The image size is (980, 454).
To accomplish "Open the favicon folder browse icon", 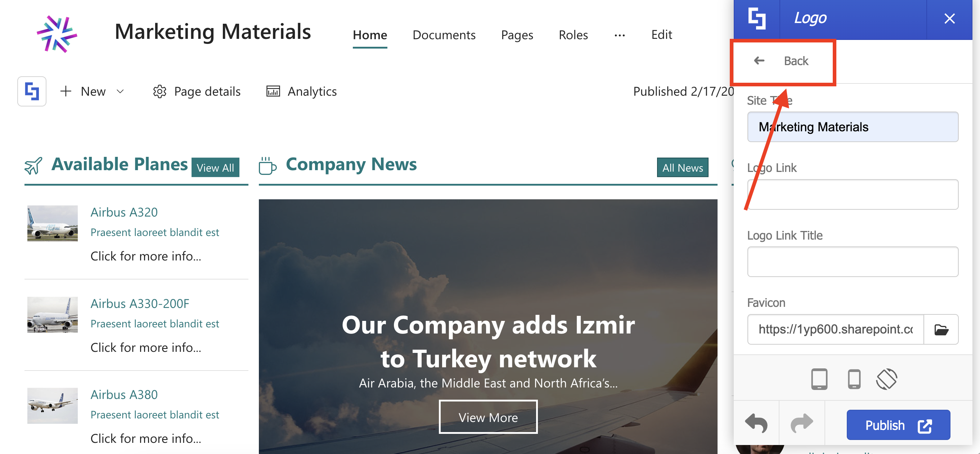I will [941, 329].
